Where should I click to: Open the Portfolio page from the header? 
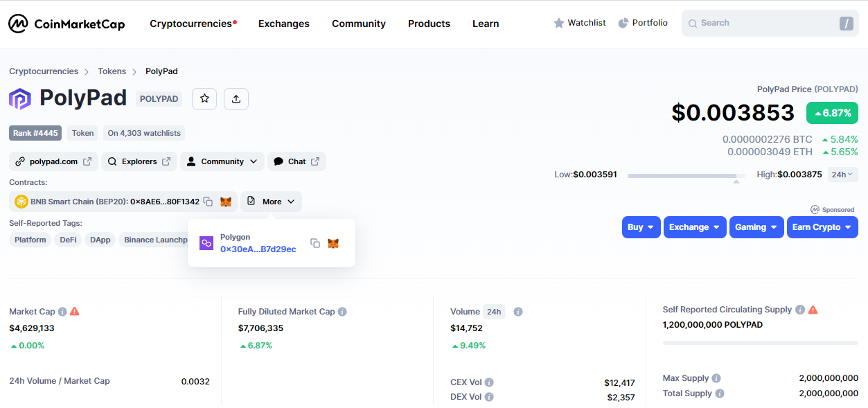pyautogui.click(x=643, y=23)
